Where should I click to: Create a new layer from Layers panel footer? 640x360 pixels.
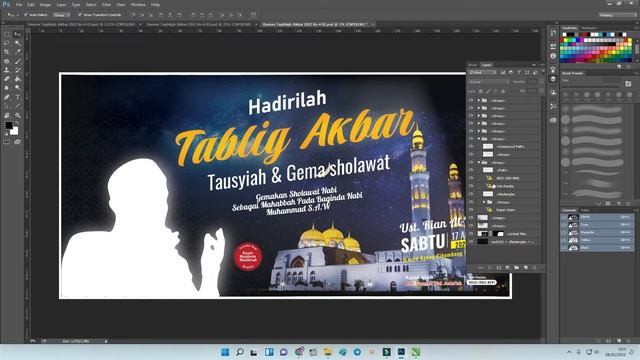525,268
